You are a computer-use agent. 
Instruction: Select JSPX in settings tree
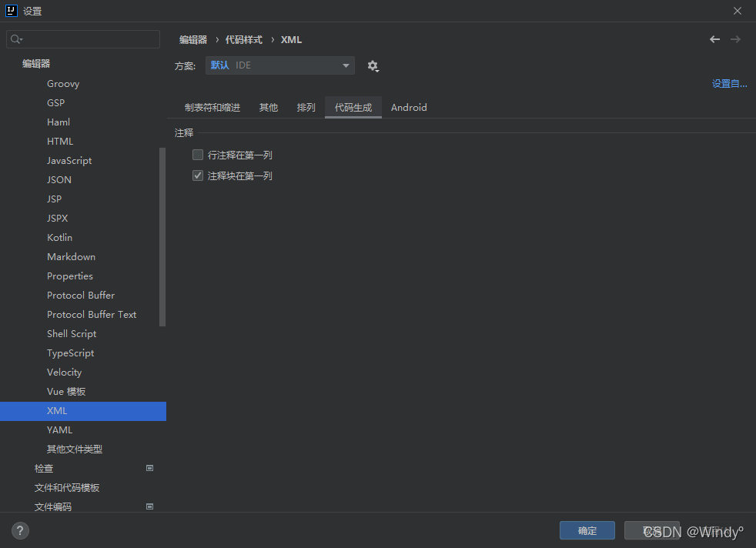58,219
